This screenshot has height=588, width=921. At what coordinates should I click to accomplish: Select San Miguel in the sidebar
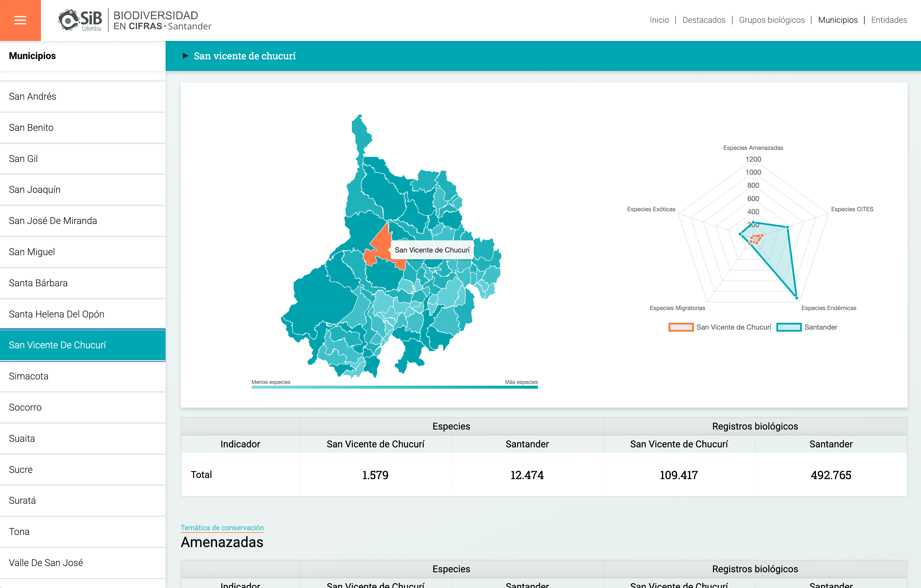pyautogui.click(x=82, y=252)
